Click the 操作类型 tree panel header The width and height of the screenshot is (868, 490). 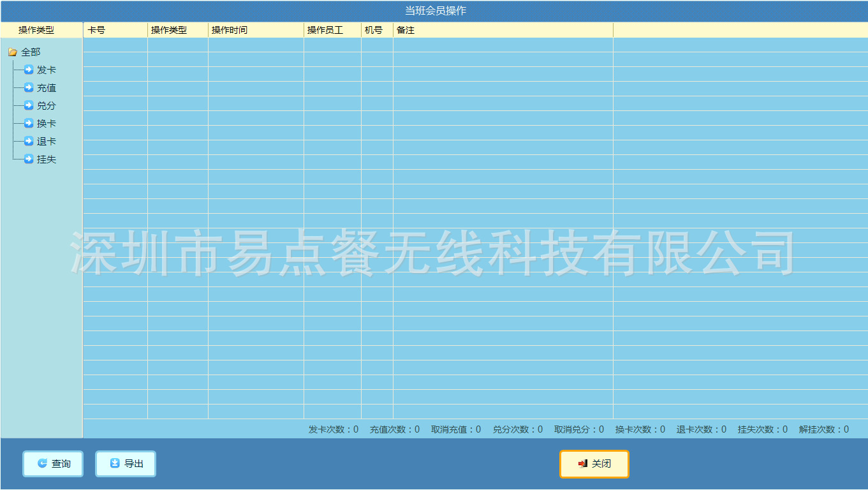click(41, 30)
